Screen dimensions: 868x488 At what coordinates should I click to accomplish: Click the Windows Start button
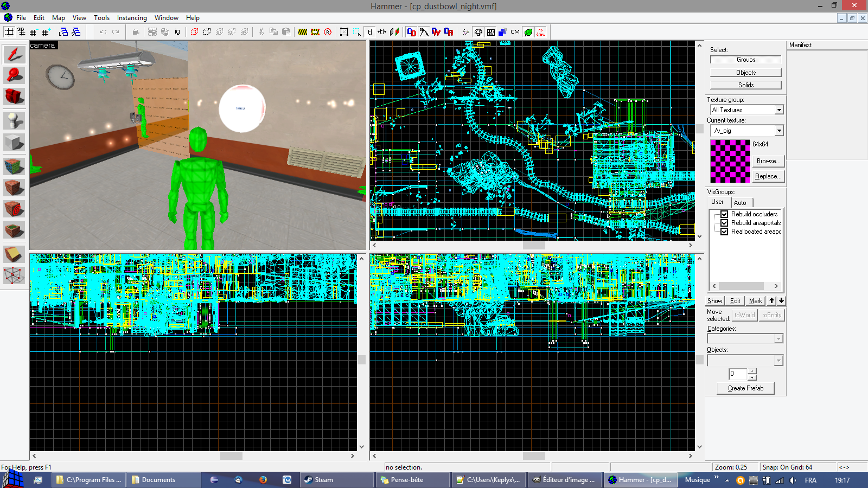13,479
